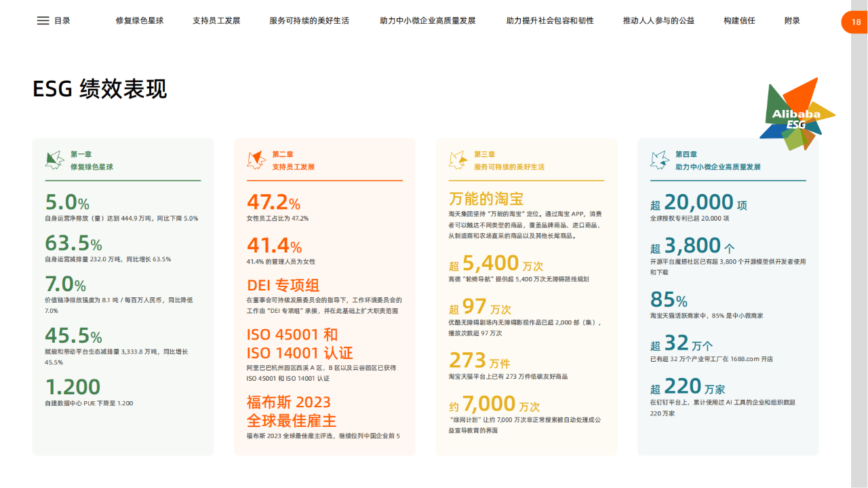Click the teal chapter four star icon
The image size is (868, 488).
click(659, 160)
